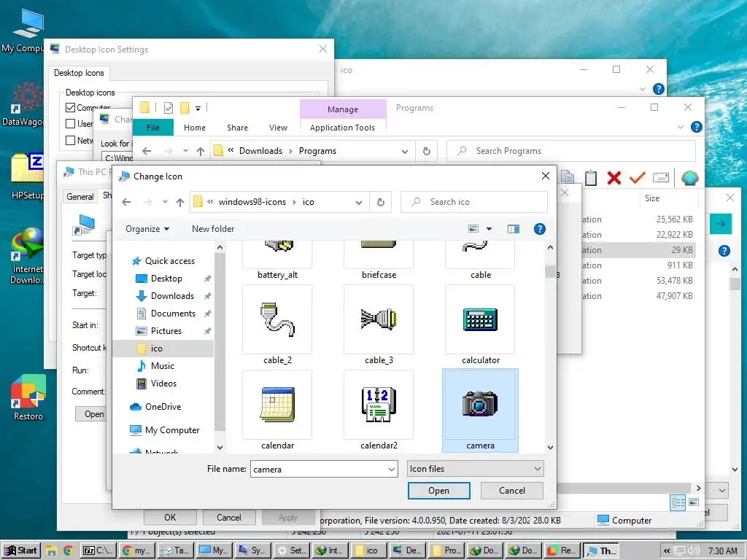Focus the Search Programs box

click(x=570, y=151)
